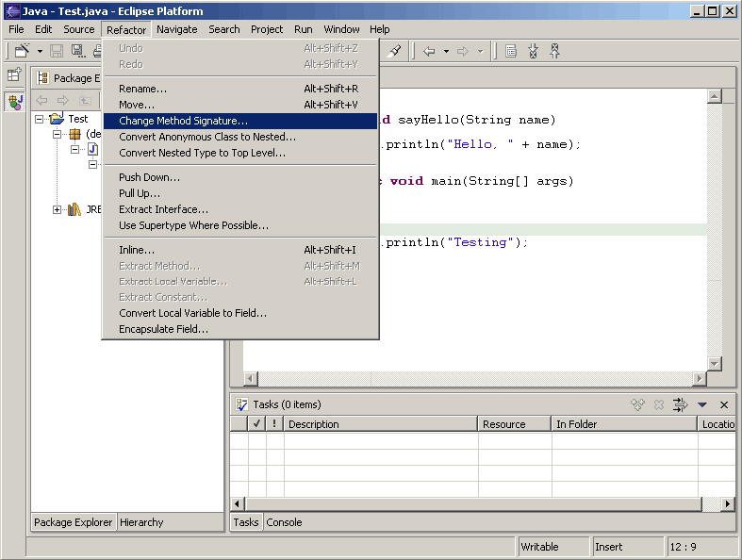Click Go to Next Problem icon
The height and width of the screenshot is (560, 742).
click(533, 51)
